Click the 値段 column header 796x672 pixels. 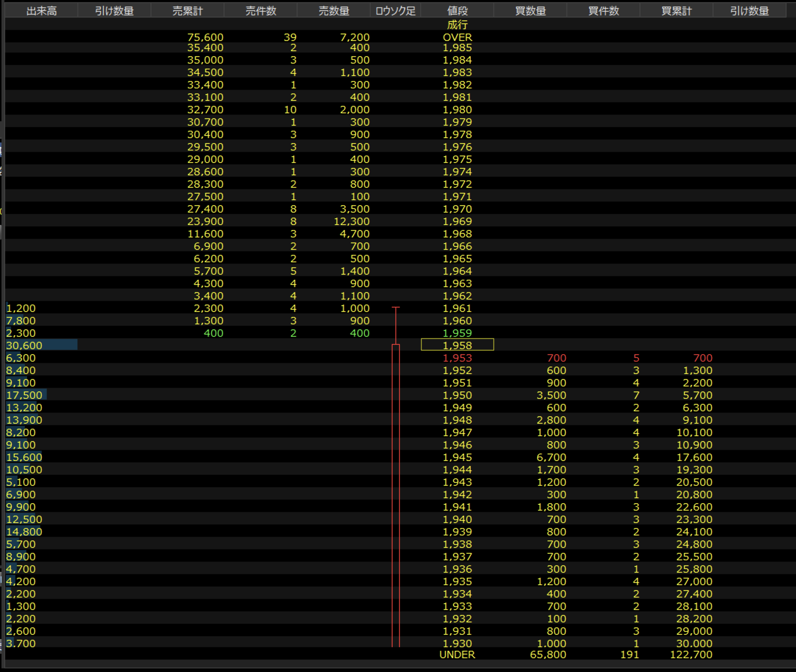point(457,11)
